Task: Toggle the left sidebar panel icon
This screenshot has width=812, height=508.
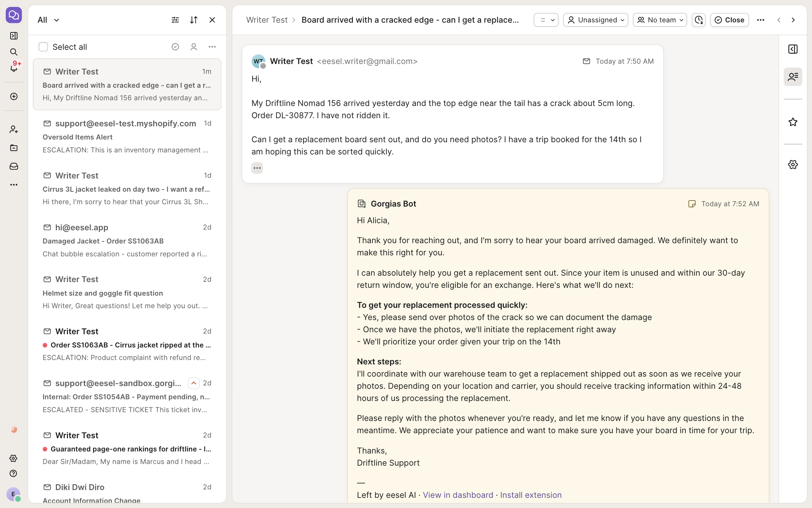Action: pos(14,36)
